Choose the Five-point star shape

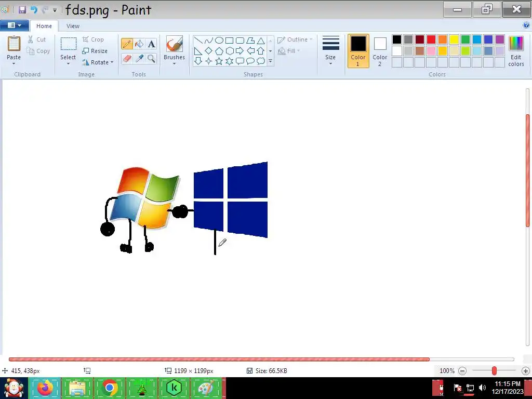click(x=219, y=61)
